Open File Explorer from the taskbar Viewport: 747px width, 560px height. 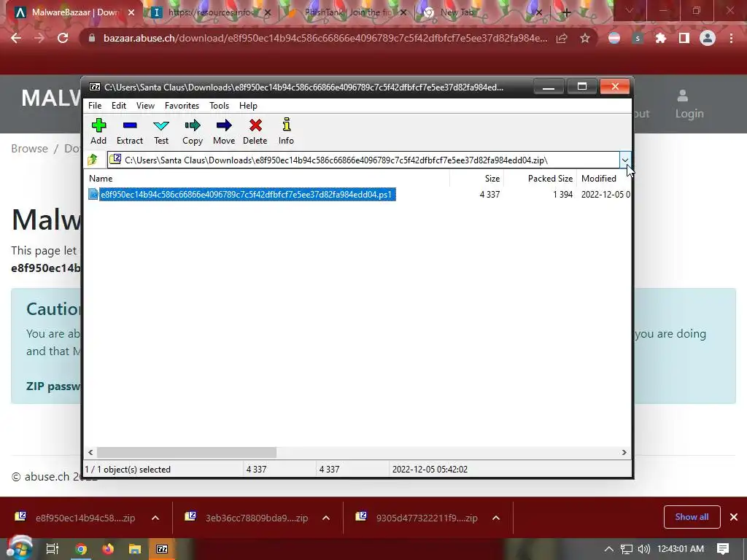[135, 549]
